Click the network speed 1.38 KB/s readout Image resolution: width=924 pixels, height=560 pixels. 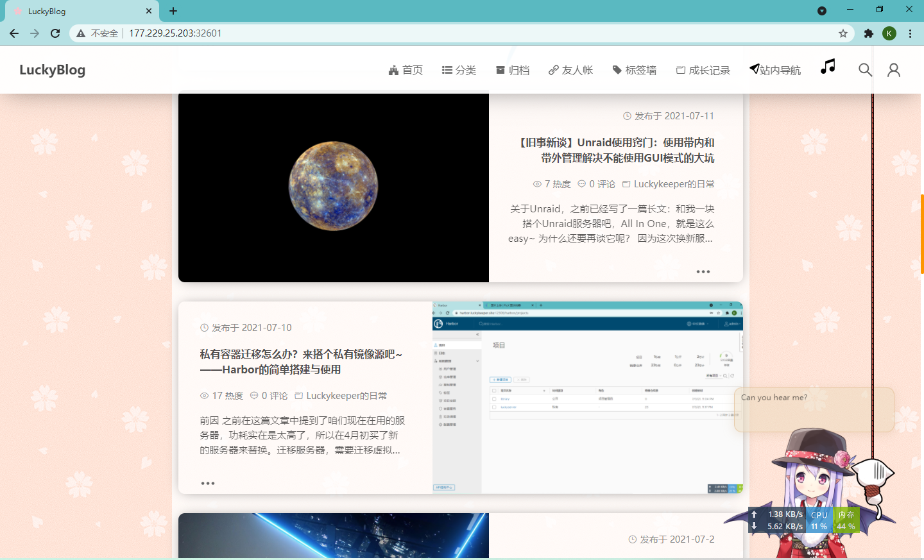click(x=778, y=514)
